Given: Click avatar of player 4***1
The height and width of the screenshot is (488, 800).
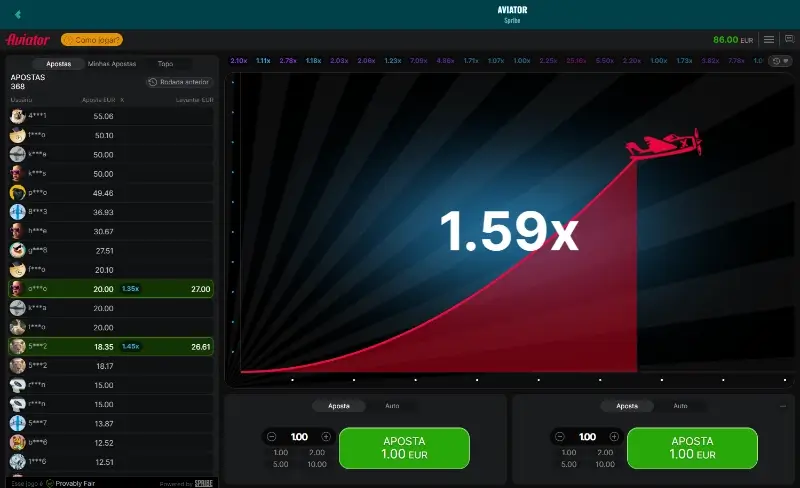Looking at the screenshot, I should [18, 116].
